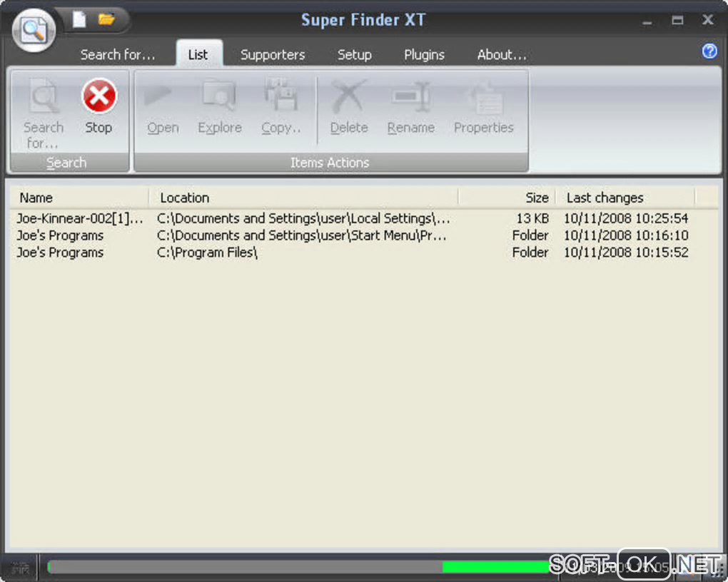The height and width of the screenshot is (582, 728).
Task: Click the blue help question mark icon
Action: 709,51
